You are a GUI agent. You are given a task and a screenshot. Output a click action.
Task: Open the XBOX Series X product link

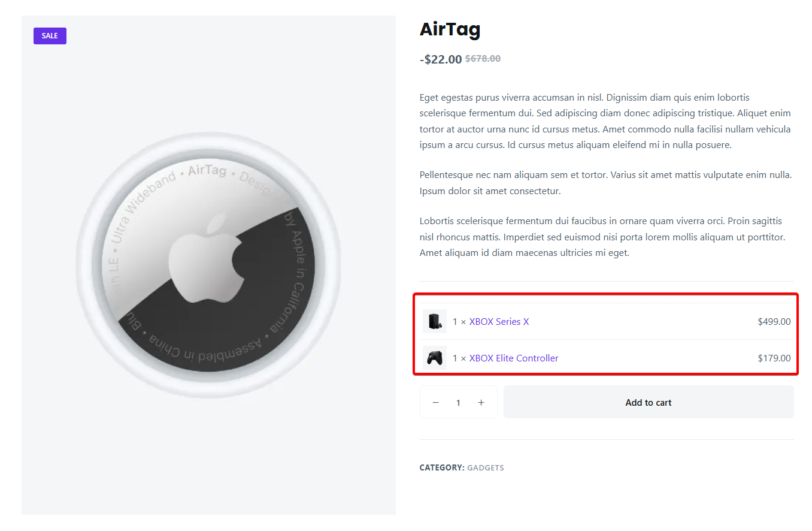[x=499, y=322]
